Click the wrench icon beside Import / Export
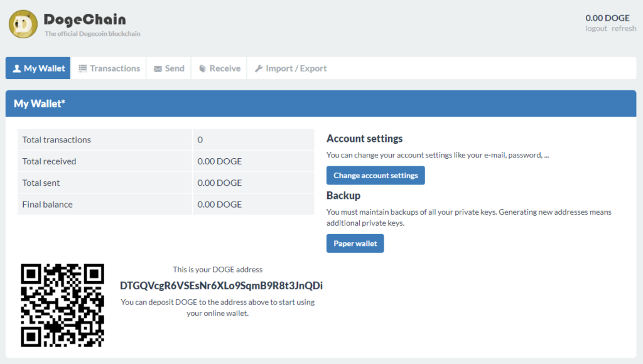 pos(259,68)
